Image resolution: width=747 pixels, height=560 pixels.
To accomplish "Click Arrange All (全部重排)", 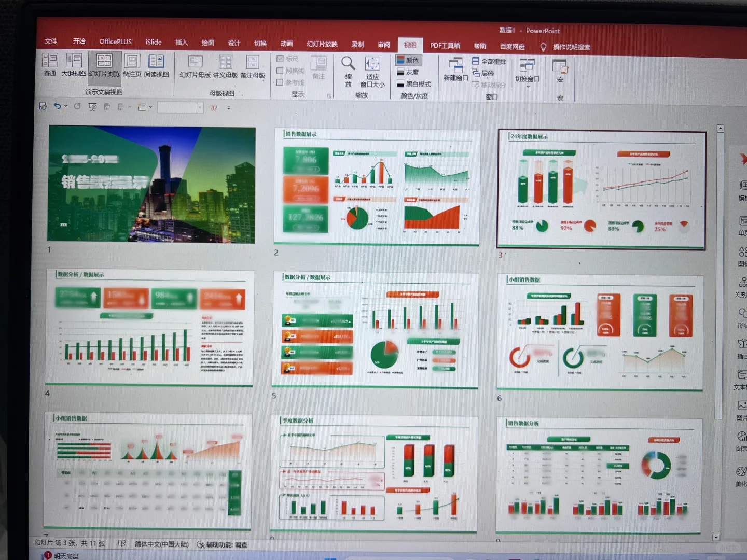I will 489,61.
